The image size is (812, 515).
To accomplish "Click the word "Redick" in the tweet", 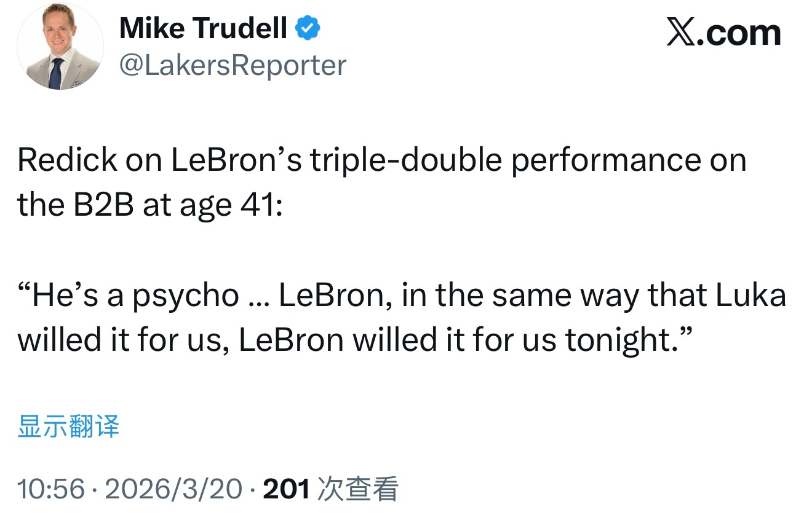I will (x=67, y=160).
